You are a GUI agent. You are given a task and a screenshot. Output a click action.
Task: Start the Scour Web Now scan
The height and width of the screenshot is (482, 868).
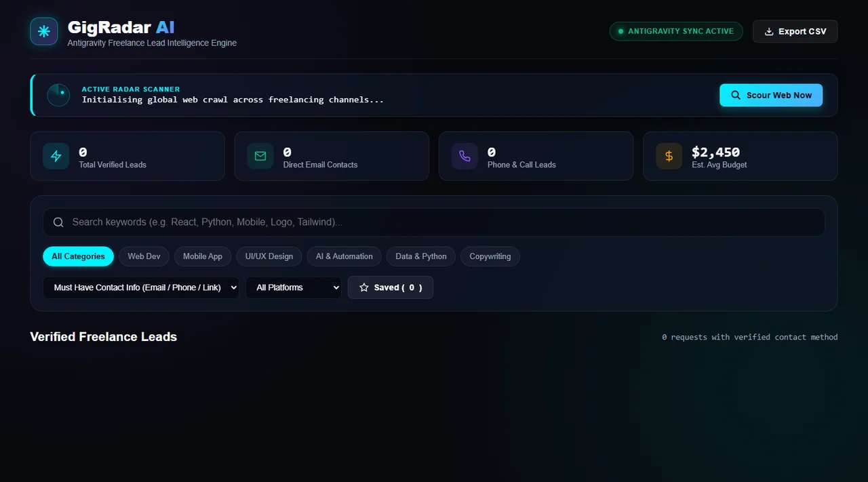(x=771, y=95)
